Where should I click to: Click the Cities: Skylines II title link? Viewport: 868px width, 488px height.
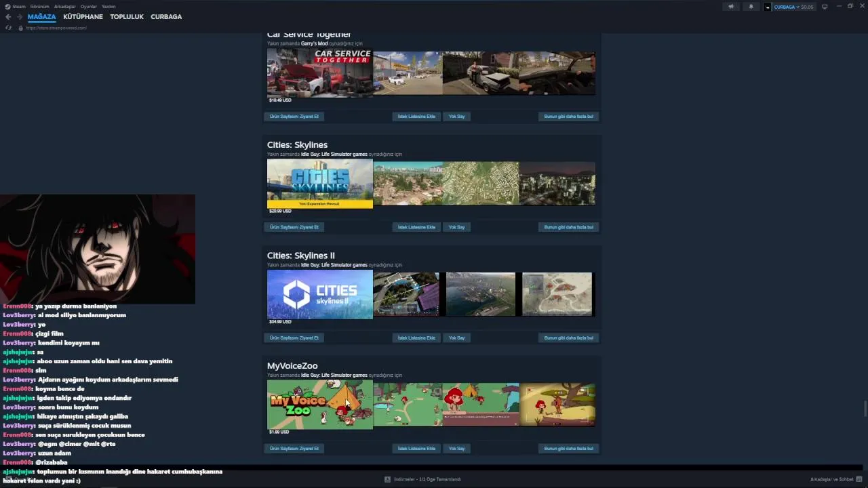(x=301, y=256)
